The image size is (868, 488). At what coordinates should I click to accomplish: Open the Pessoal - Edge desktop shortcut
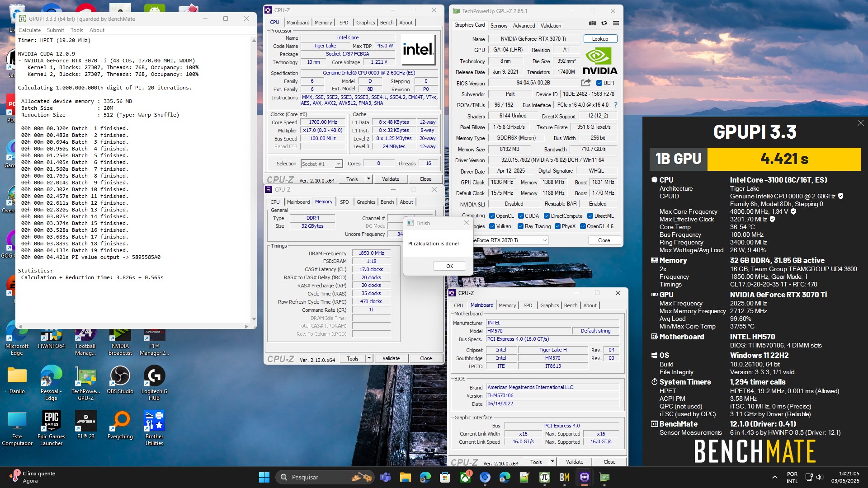[x=51, y=383]
